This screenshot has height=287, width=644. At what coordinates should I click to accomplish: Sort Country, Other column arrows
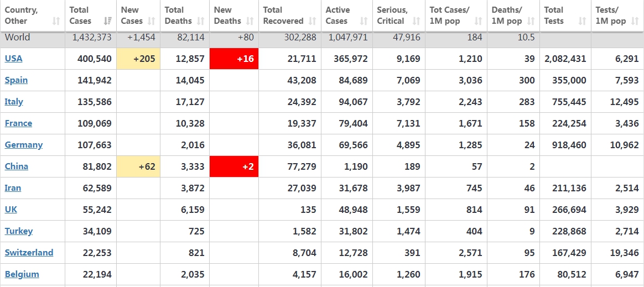click(x=56, y=21)
